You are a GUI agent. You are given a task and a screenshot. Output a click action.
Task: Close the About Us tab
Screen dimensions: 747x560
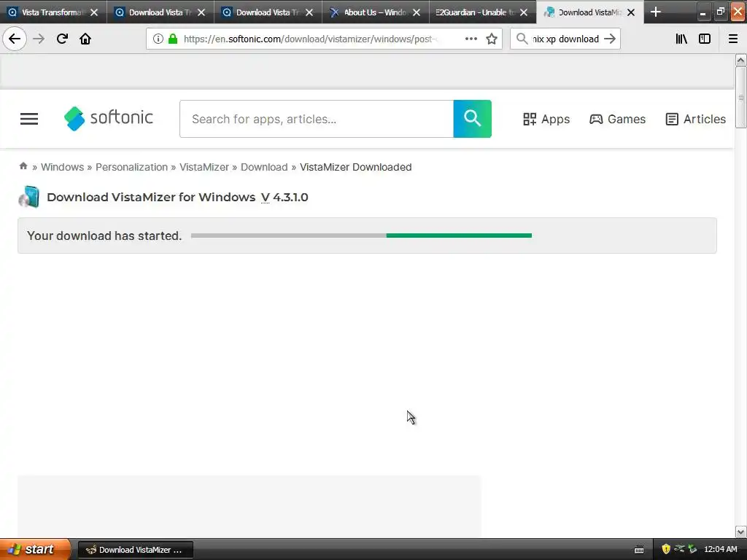[417, 12]
